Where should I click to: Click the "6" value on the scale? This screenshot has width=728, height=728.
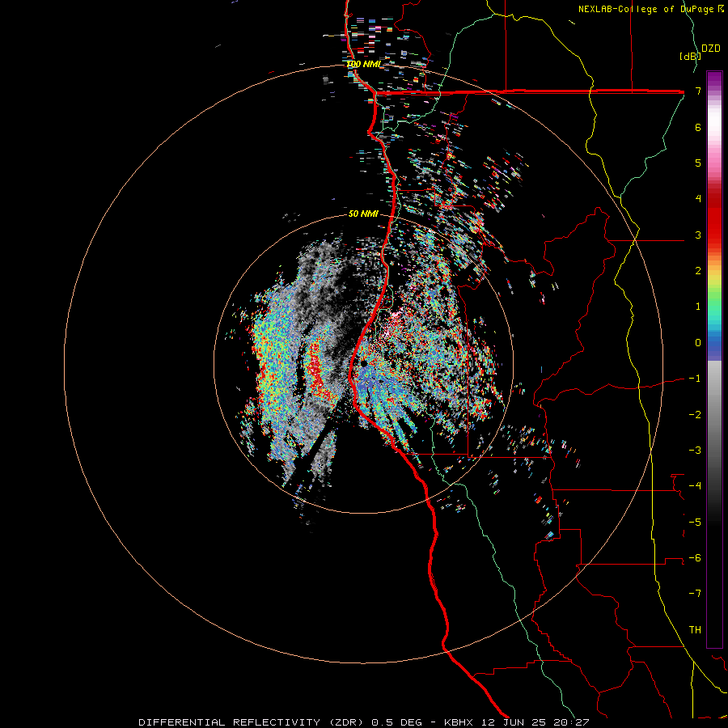click(x=698, y=127)
